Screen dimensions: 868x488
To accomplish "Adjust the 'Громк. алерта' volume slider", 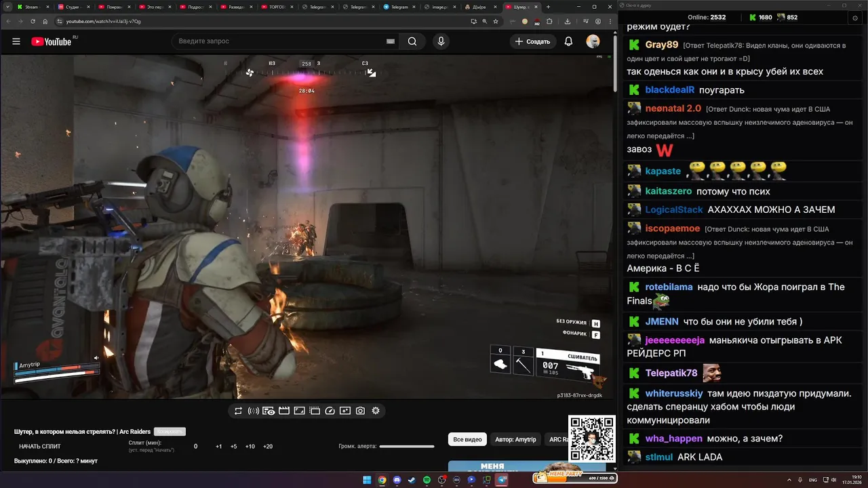I will pos(407,447).
